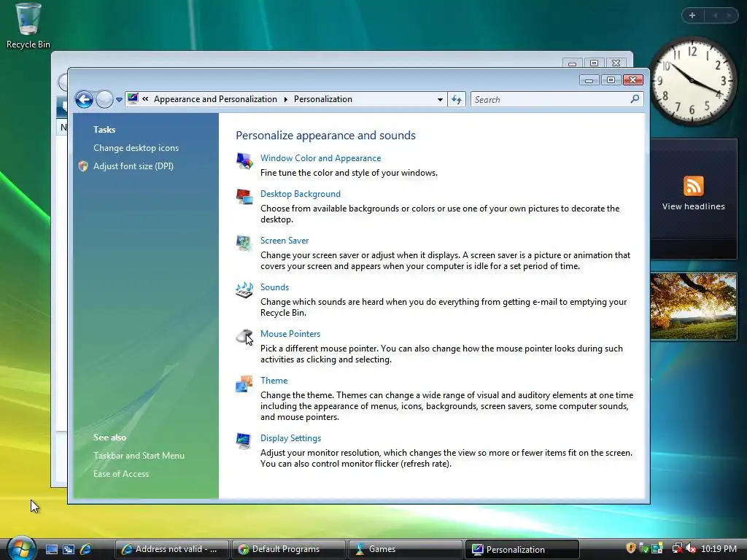Click the sidebar Clock gadget

tap(692, 81)
